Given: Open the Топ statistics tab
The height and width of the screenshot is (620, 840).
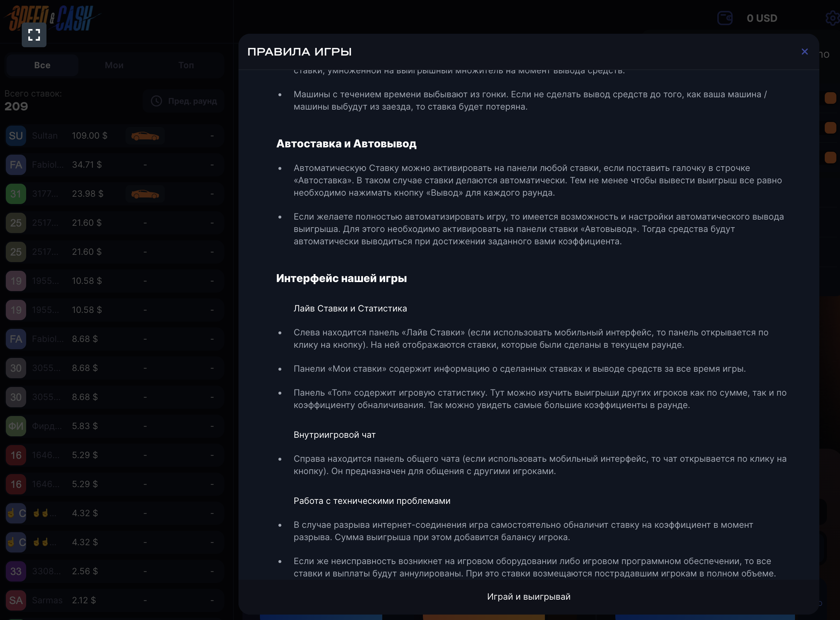Looking at the screenshot, I should click(x=186, y=65).
